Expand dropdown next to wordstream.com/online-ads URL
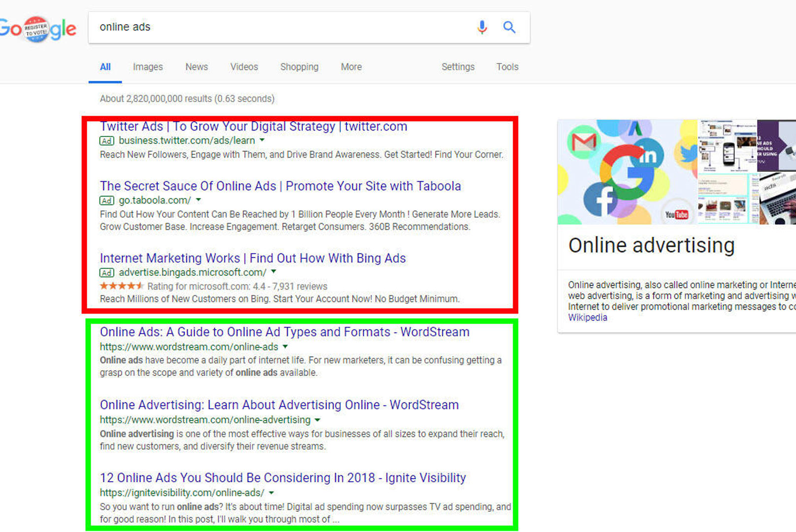The height and width of the screenshot is (532, 796). [x=285, y=346]
